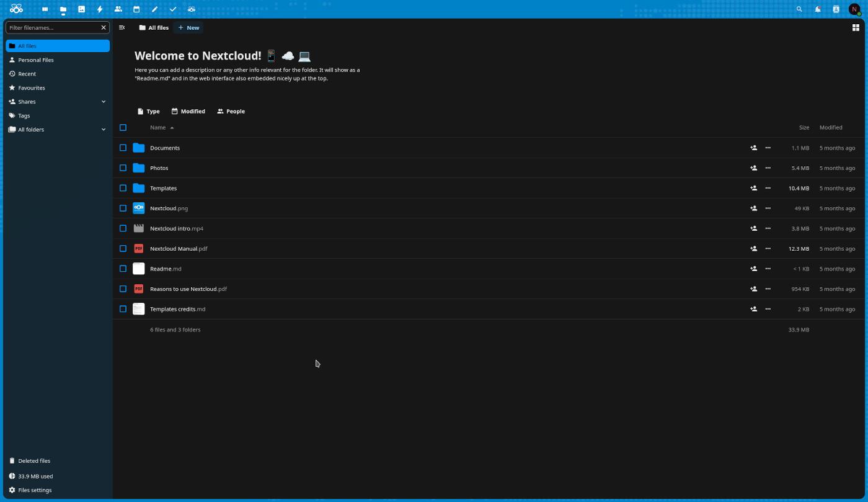Viewport: 868px width, 502px height.
Task: Open the Photos app icon in top bar
Action: [x=81, y=9]
